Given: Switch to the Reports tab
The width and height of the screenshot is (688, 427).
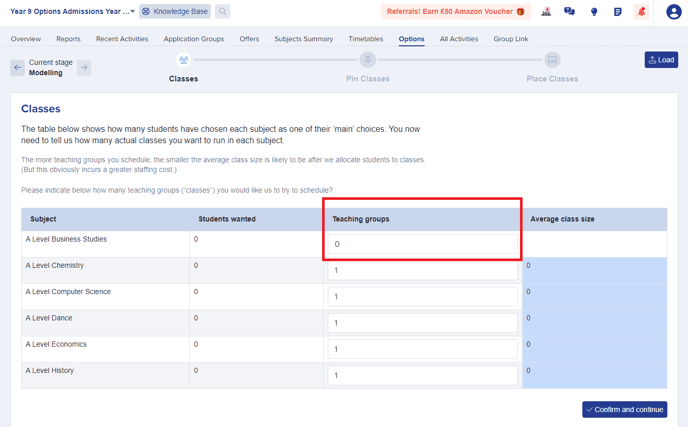Looking at the screenshot, I should [x=68, y=39].
